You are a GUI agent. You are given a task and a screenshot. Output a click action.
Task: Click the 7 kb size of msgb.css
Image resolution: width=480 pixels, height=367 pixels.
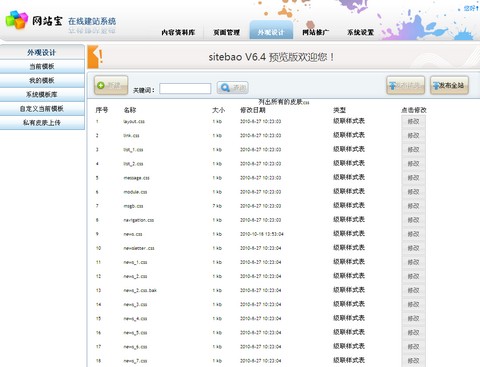[217, 206]
